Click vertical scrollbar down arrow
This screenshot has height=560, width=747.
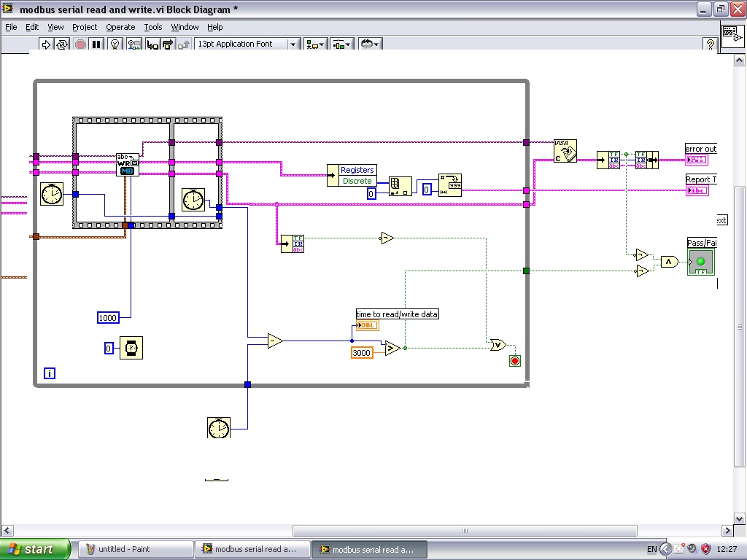coord(740,518)
